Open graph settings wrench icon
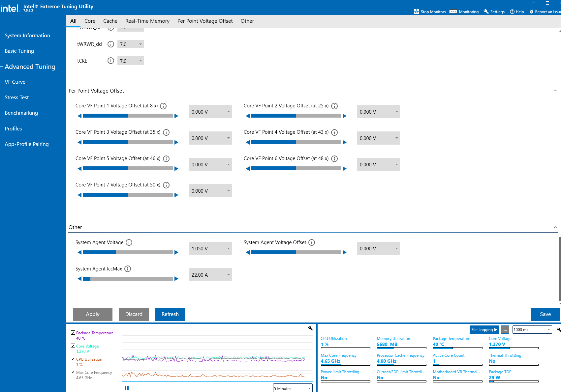Screen dimensions: 561x392 tap(310, 328)
